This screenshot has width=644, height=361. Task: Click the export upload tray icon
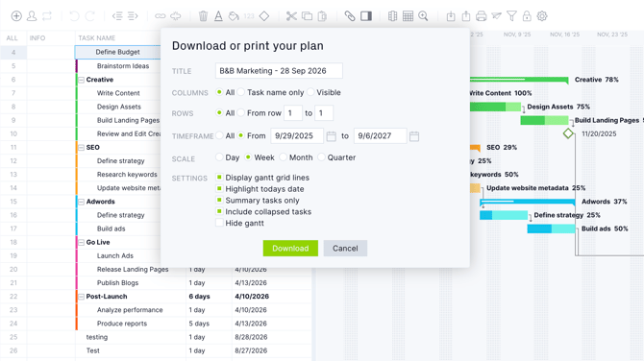click(466, 16)
